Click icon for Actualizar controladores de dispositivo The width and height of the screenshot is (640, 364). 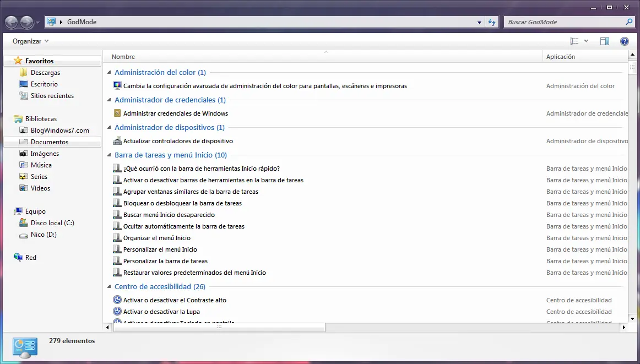pos(117,141)
